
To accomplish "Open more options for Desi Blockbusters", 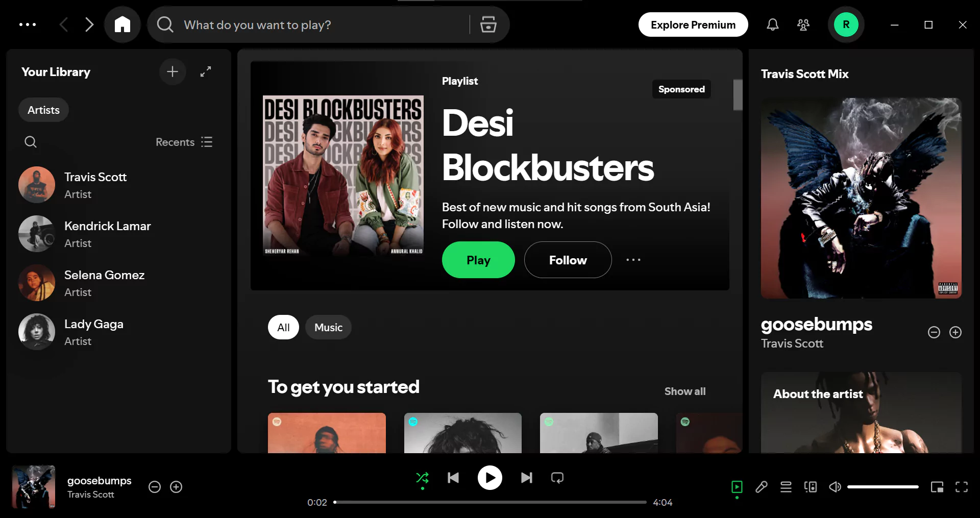I will coord(633,260).
